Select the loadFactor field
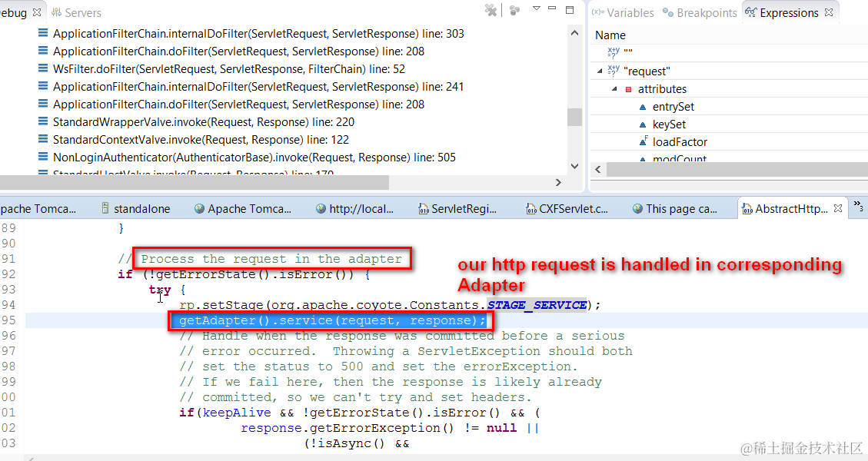This screenshot has height=461, width=868. click(680, 142)
